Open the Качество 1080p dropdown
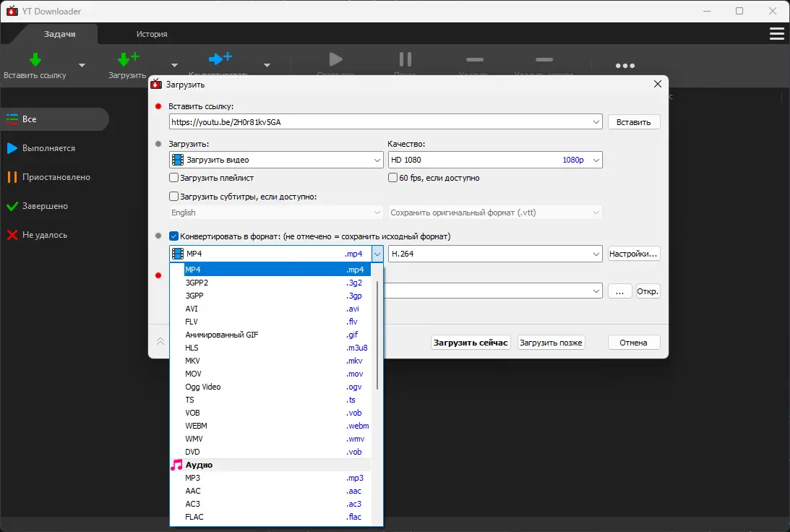790x532 pixels. [595, 160]
